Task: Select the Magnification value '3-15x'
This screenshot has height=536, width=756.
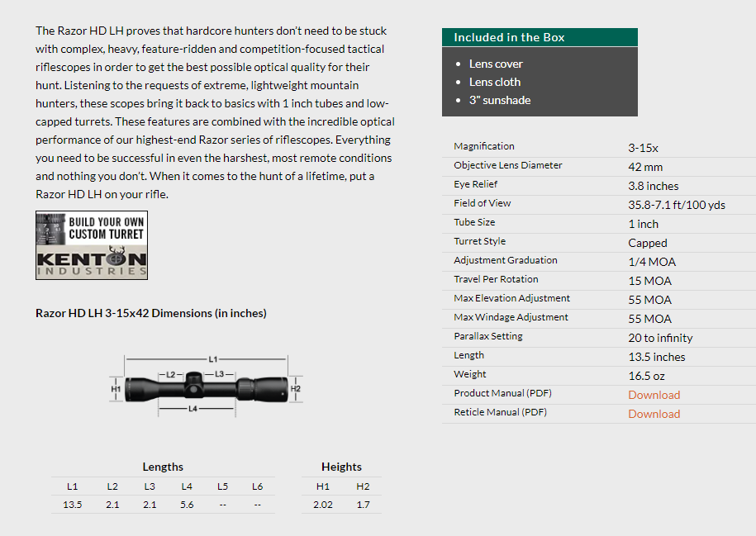Action: (x=643, y=148)
